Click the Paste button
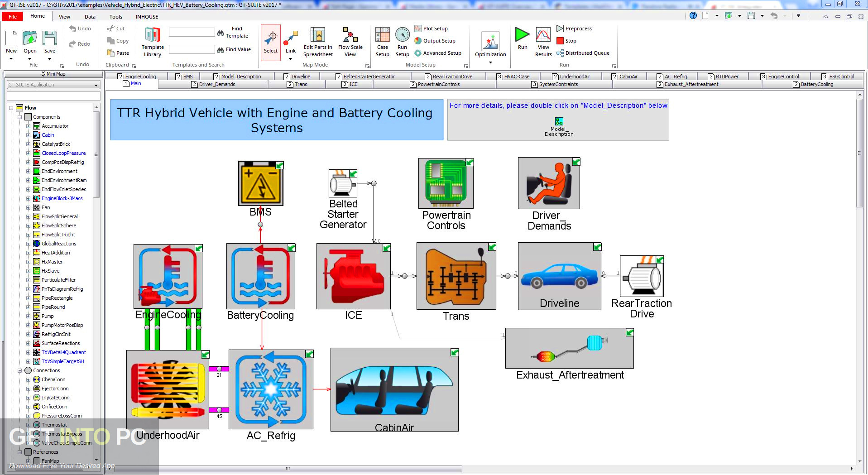868x475 pixels. [x=118, y=53]
